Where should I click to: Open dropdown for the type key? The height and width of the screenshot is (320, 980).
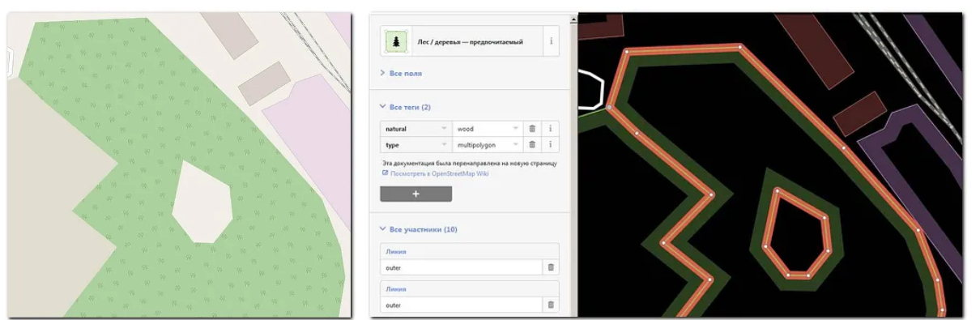pyautogui.click(x=444, y=145)
